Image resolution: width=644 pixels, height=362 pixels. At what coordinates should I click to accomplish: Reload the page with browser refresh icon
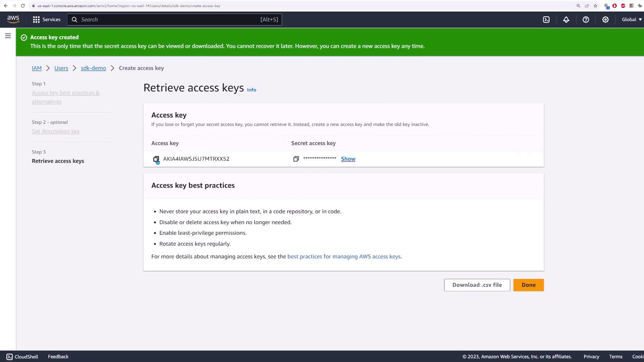(x=23, y=6)
